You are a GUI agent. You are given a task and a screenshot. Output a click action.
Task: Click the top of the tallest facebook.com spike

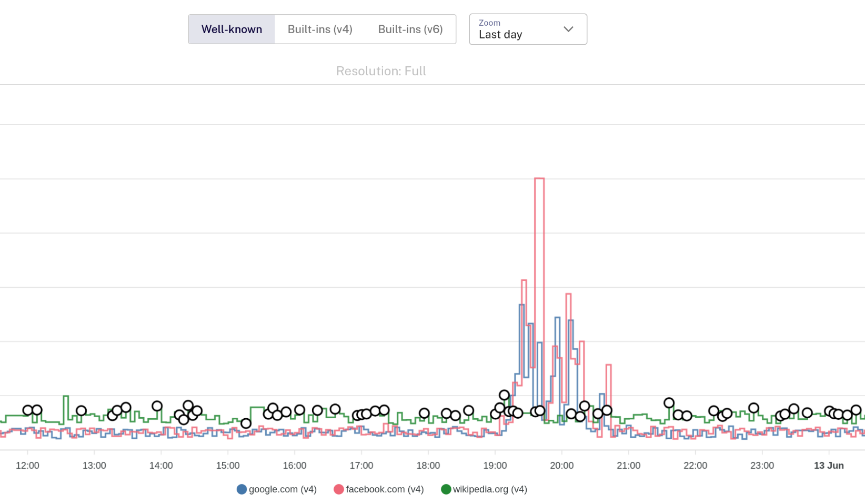(x=539, y=179)
